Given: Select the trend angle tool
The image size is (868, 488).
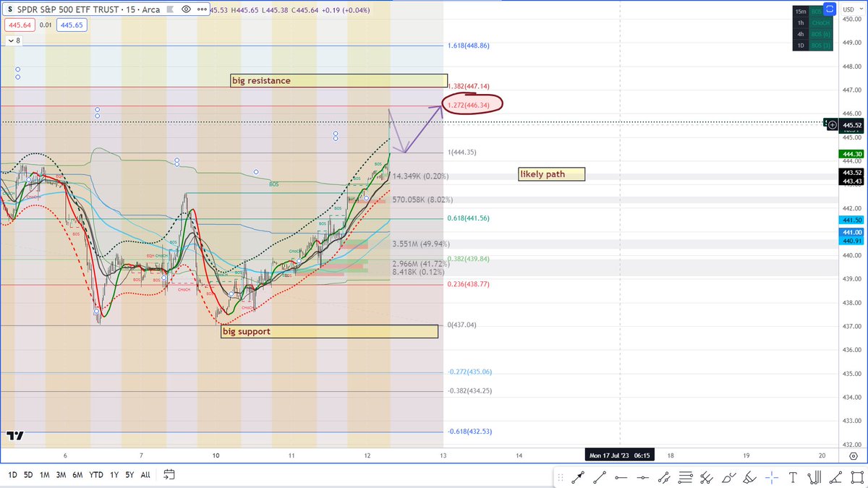Looking at the screenshot, I should [x=836, y=477].
